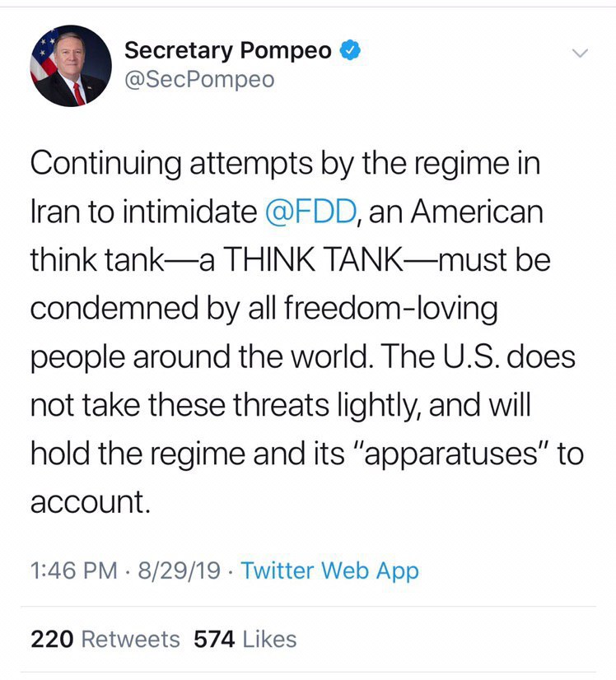Screen dimensions: 616x680
Task: Click the Twitter Web App source link
Action: tap(329, 571)
